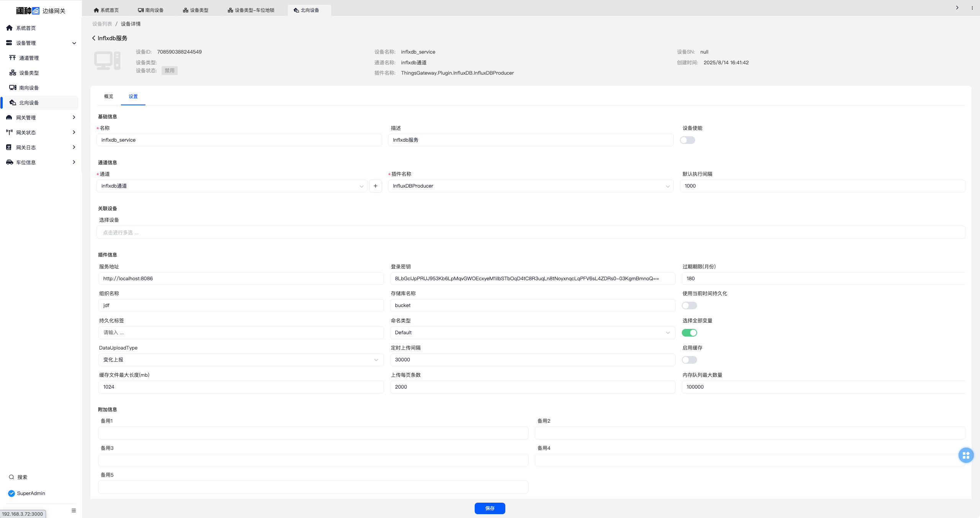Screen dimensions: 980x518
Task: Click the sidebar collapse hamburger icon
Action: point(74,510)
